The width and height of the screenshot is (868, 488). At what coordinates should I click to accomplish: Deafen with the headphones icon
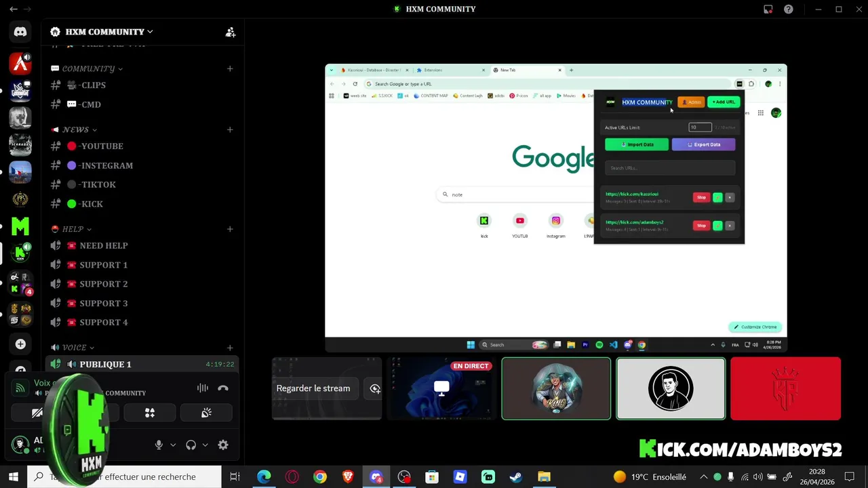click(191, 445)
